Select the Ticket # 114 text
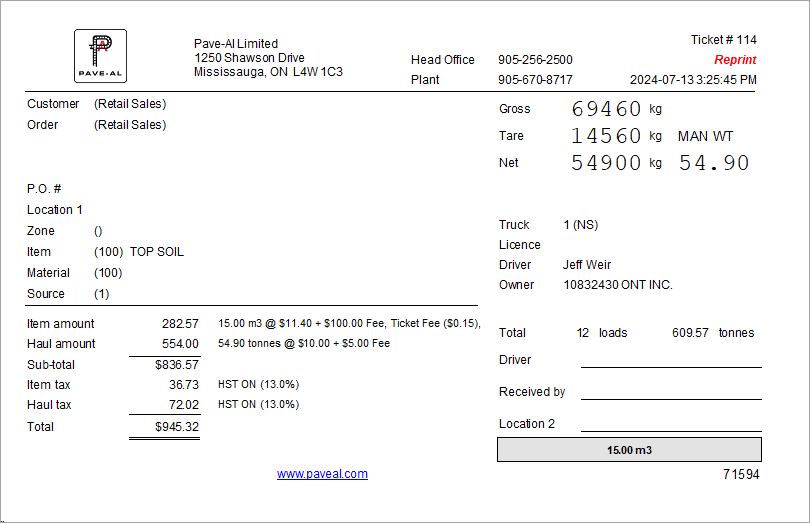 pos(723,40)
